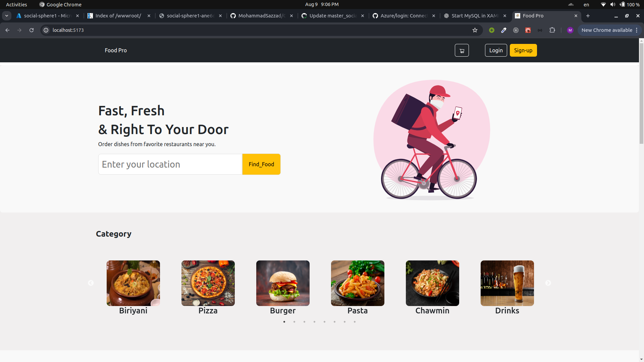This screenshot has width=644, height=362.
Task: Open the battery 100 % indicator
Action: tap(629, 4)
